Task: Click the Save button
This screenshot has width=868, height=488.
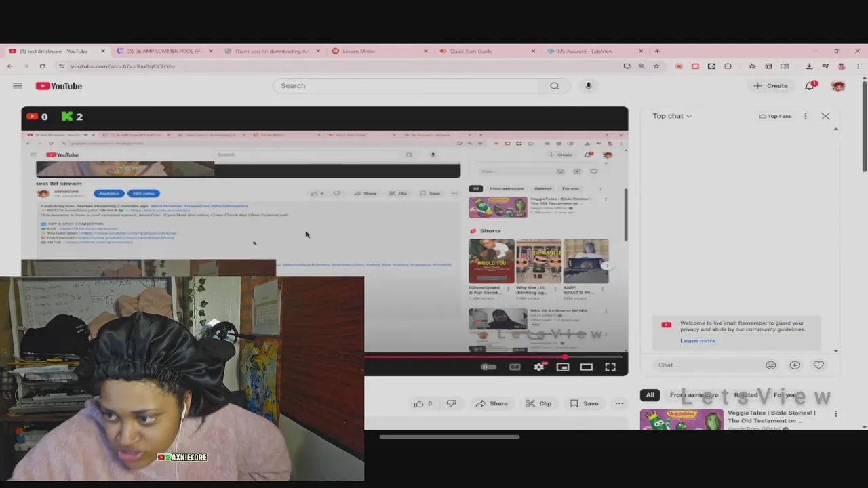Action: point(585,403)
